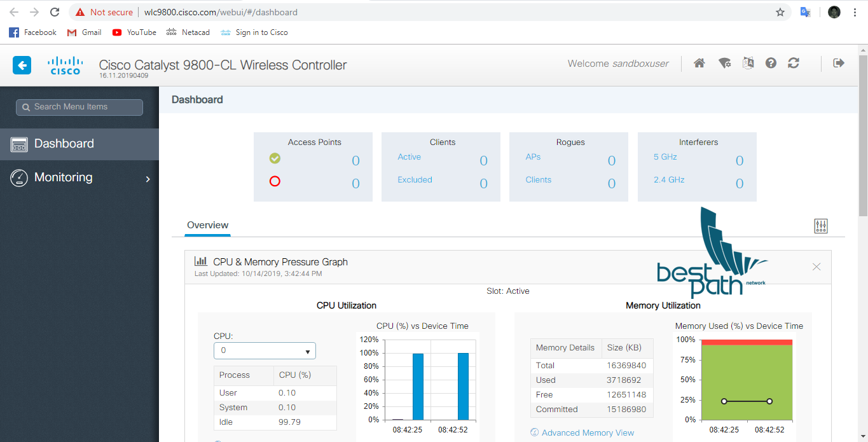Navigate home using the house icon
Image resolution: width=868 pixels, height=442 pixels.
tap(699, 63)
